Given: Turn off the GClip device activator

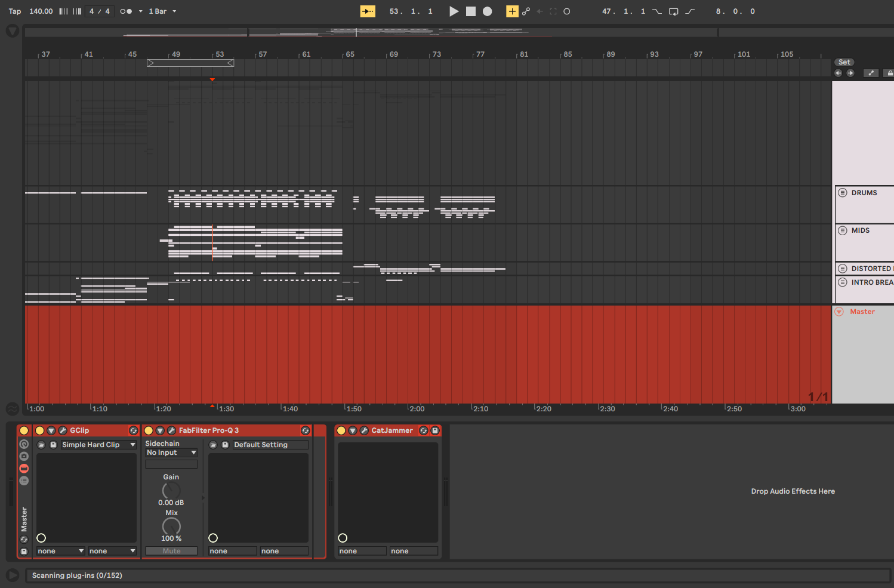Looking at the screenshot, I should click(40, 430).
